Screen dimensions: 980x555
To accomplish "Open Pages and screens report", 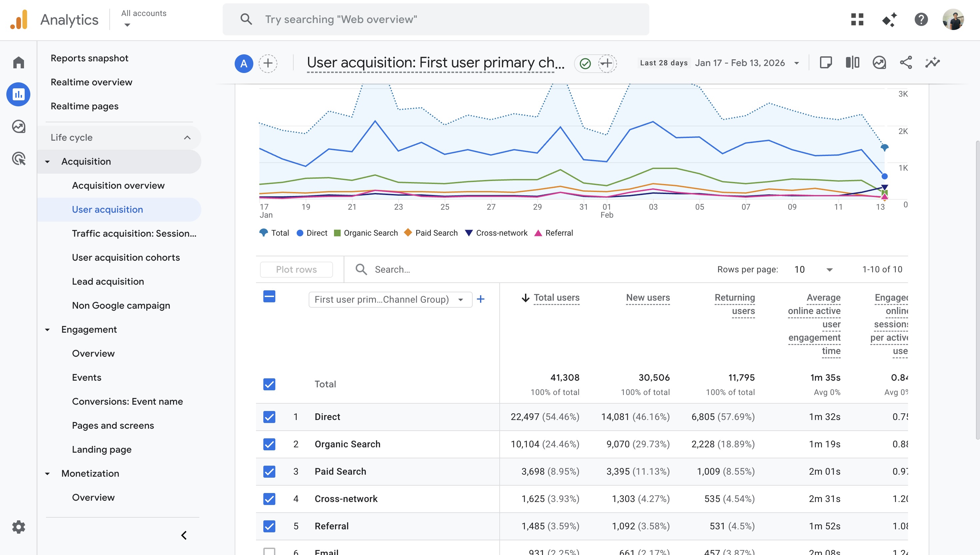I will (113, 425).
